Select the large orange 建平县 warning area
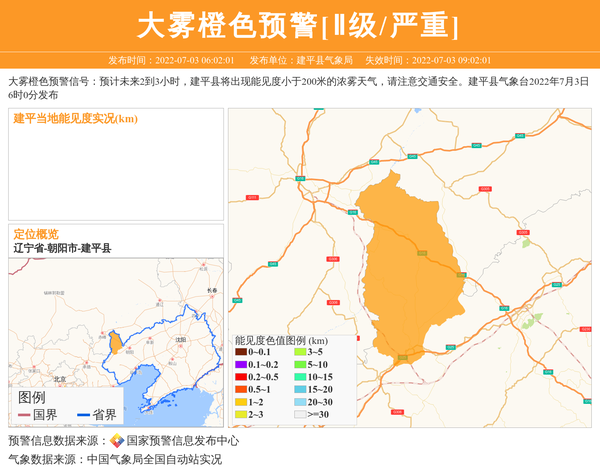Screen dimensions: 600x471 click(410, 270)
